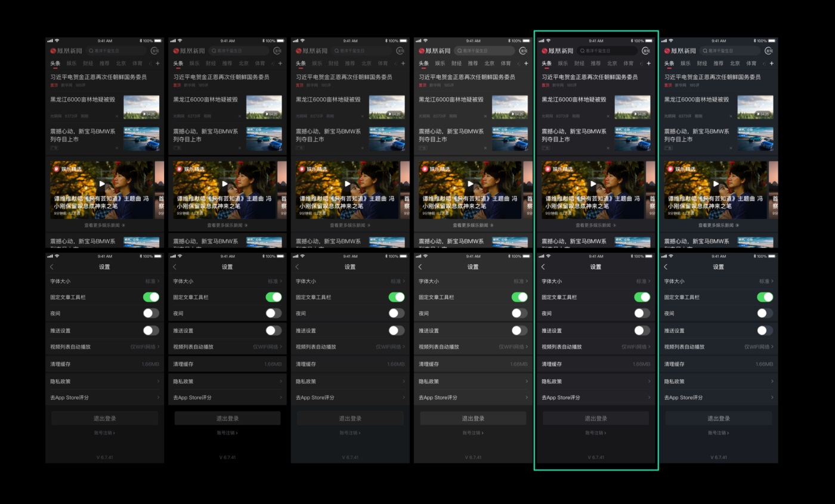
Task: Tap the 凤凰新闻 logo in the second mockup
Action: [189, 51]
